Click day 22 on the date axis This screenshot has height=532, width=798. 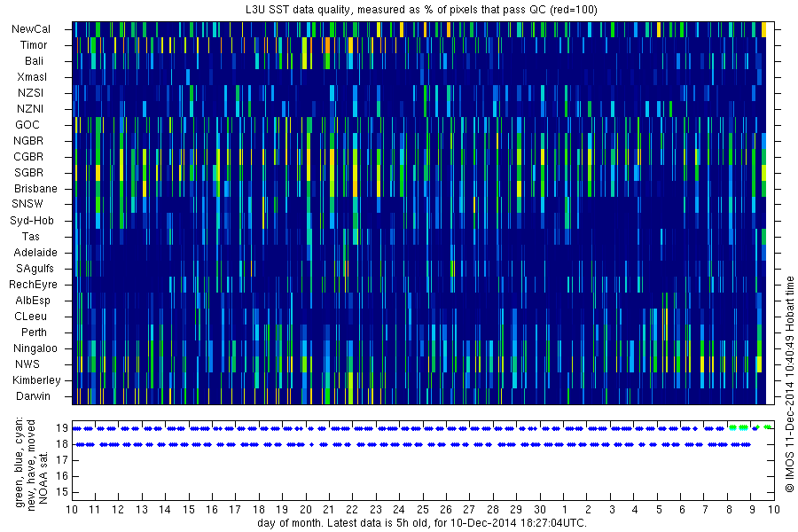tap(352, 510)
